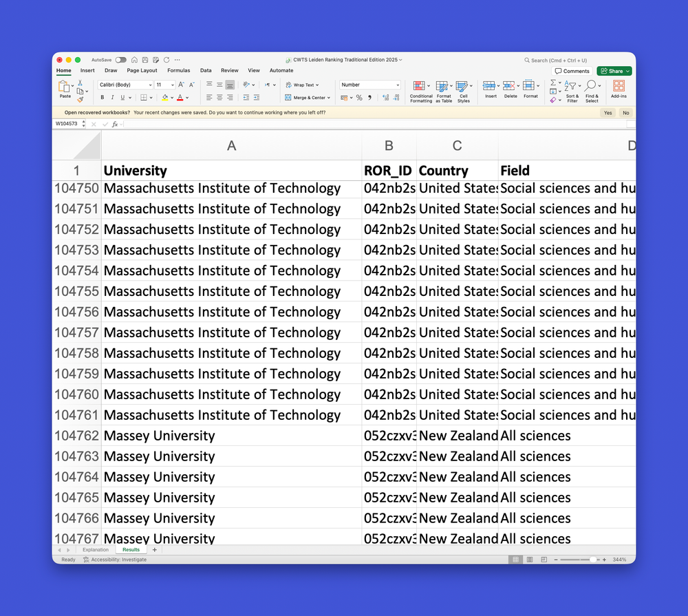Save the workbook with the disk icon
The width and height of the screenshot is (688, 616).
tap(144, 60)
